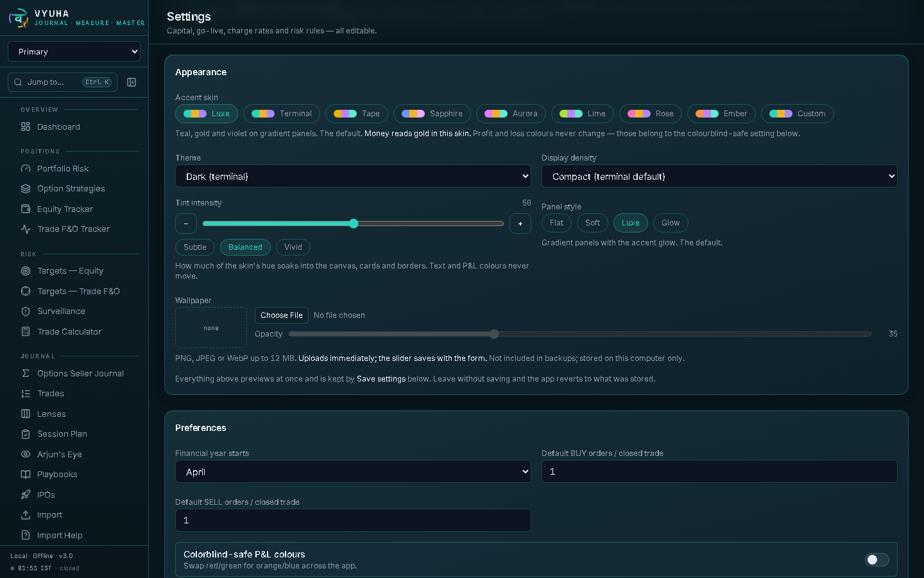
Task: Click the Jump to search box
Action: [62, 82]
